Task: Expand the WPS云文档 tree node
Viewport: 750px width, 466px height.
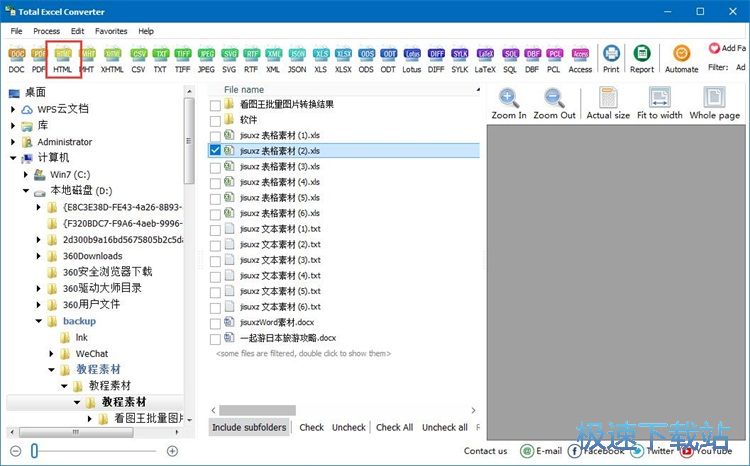Action: tap(13, 109)
